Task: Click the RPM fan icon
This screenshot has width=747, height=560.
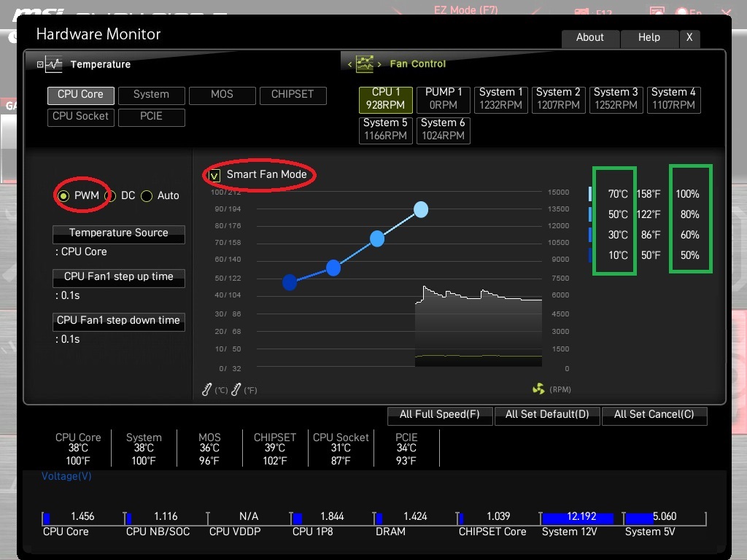Action: click(538, 389)
